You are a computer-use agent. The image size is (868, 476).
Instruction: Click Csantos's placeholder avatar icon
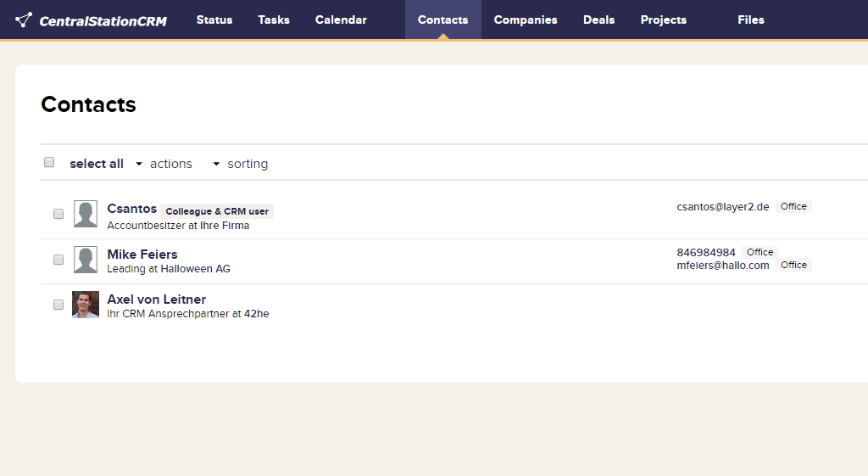click(x=86, y=214)
